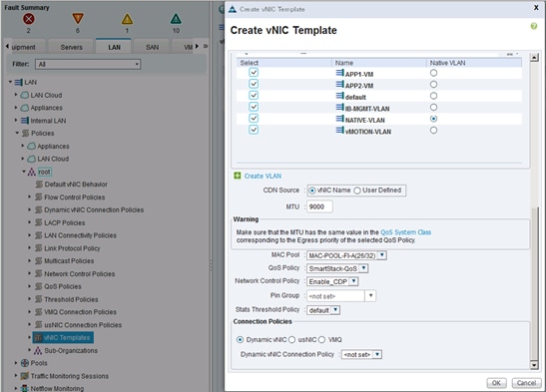Uncheck the APP2-VM select checkbox
Screen dimensions: 546x392
(254, 84)
